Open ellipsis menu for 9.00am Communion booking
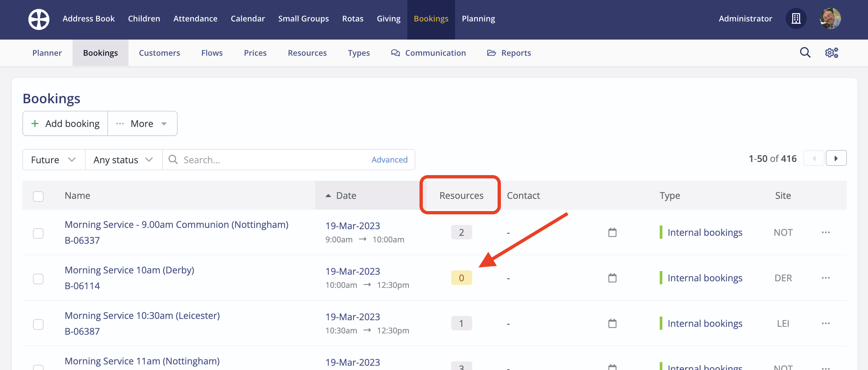Image resolution: width=868 pixels, height=370 pixels. click(825, 232)
